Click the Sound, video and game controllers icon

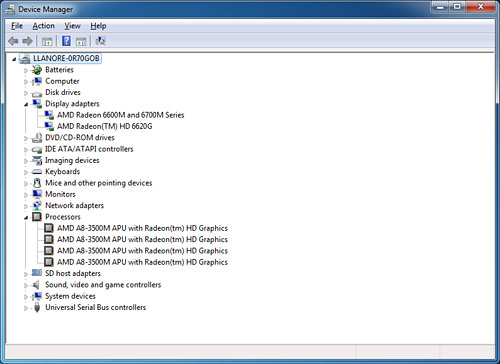[36, 285]
